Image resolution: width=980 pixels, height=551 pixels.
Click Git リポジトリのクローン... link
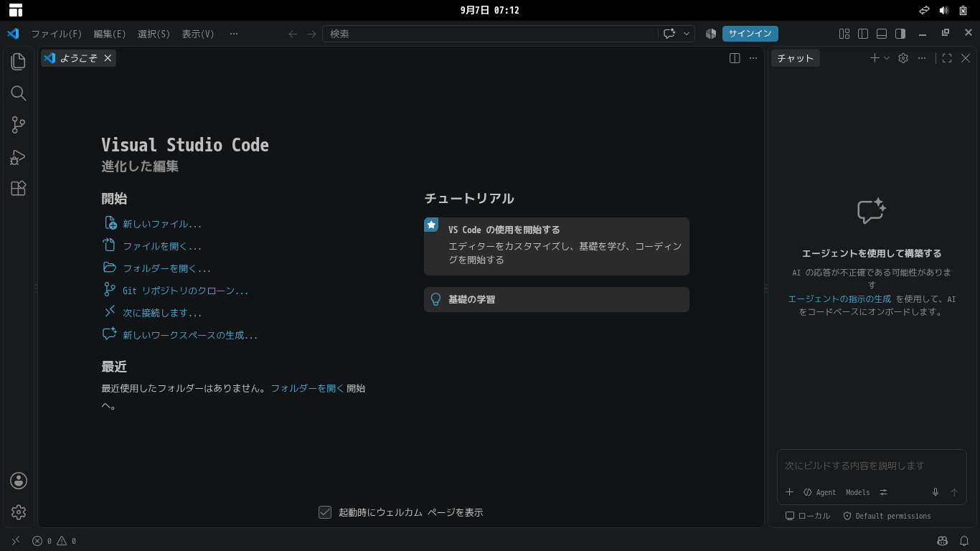tap(186, 291)
